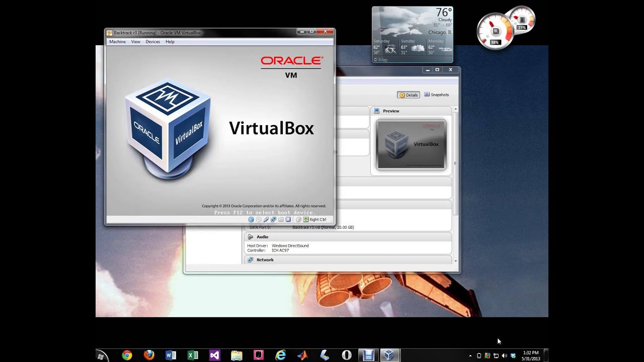Open Internet Explorer from the taskbar
The image size is (644, 362).
pos(281,355)
